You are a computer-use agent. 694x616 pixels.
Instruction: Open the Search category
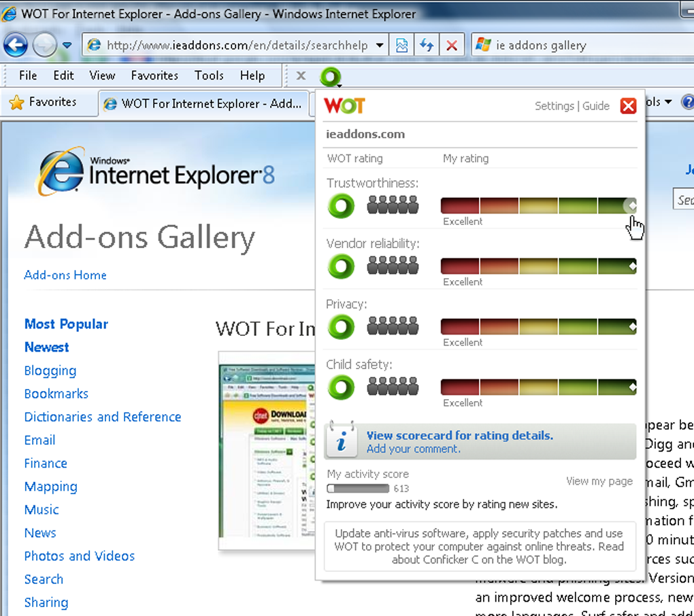pyautogui.click(x=44, y=579)
